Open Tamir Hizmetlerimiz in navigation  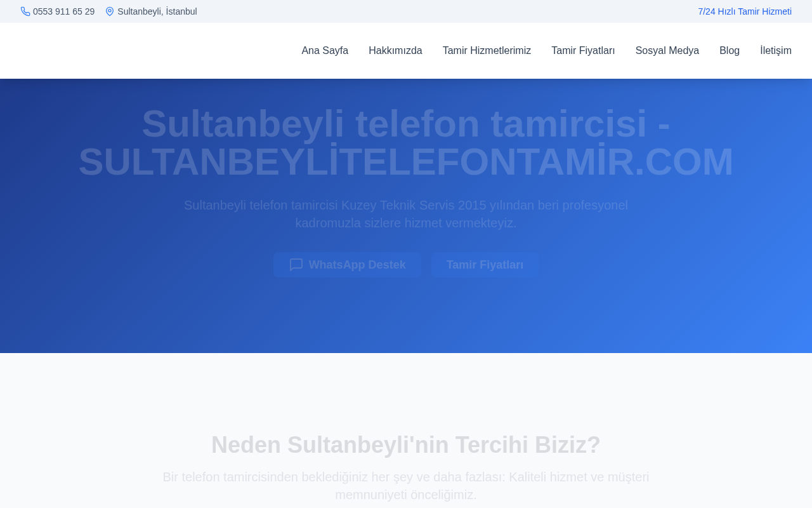tap(487, 51)
